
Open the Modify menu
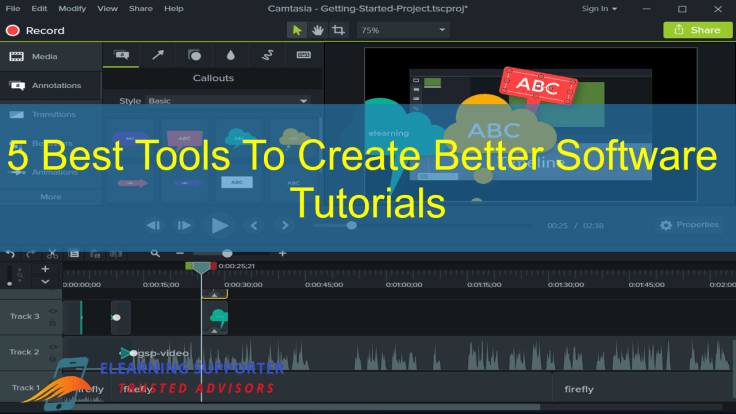[72, 8]
